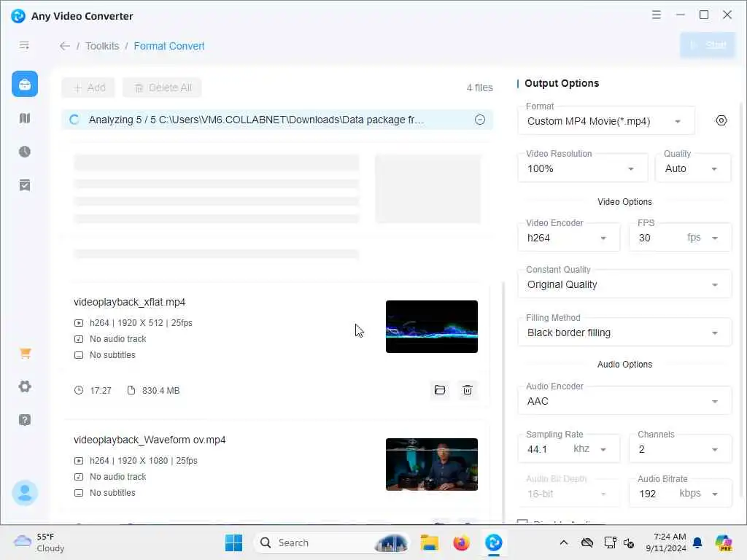Image resolution: width=747 pixels, height=560 pixels.
Task: Open notification bell in tray
Action: click(697, 542)
